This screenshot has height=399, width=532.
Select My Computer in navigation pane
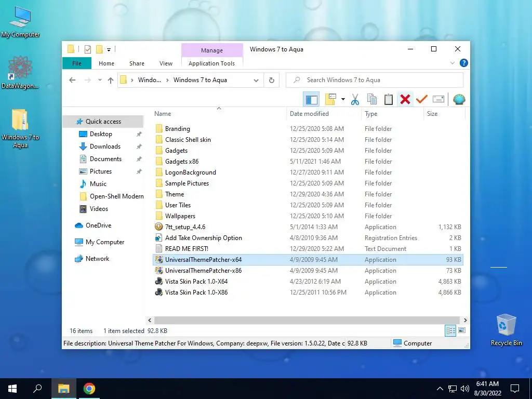click(104, 242)
